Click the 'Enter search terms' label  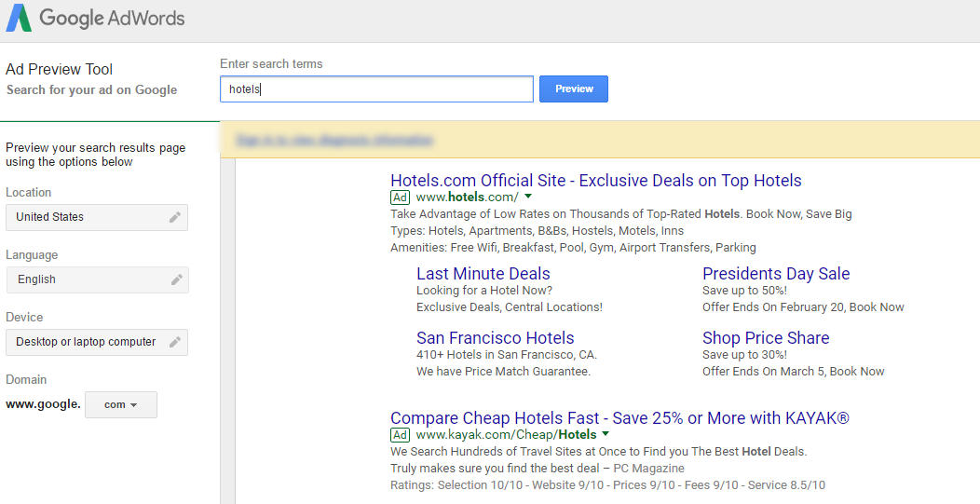tap(271, 63)
